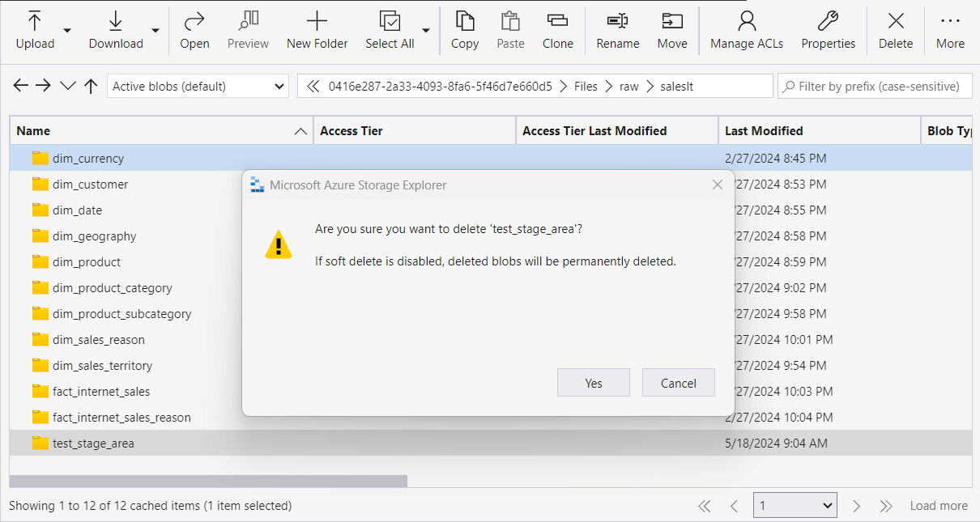Open the page number selector
Viewport: 980px width, 522px height.
[x=795, y=505]
